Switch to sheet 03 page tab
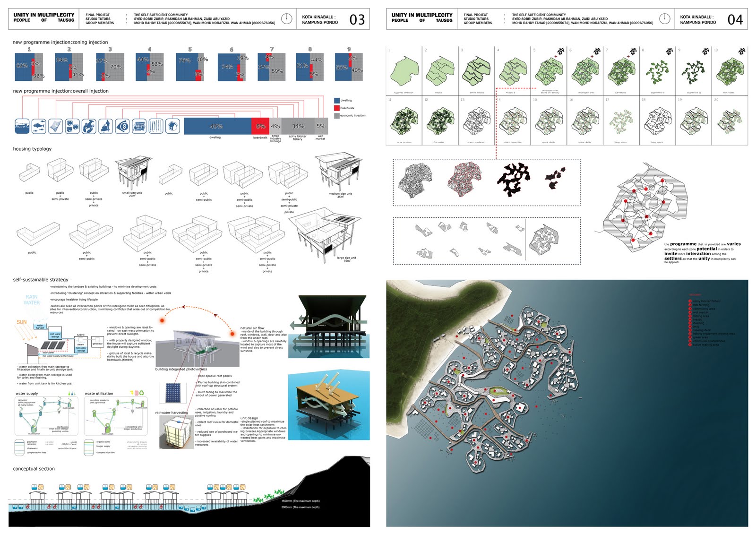The height and width of the screenshot is (534, 756). click(x=358, y=19)
